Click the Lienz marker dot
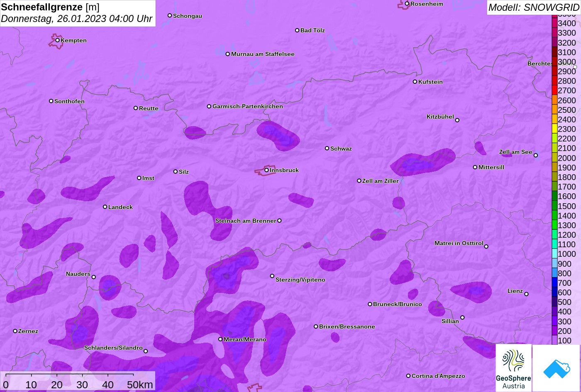 pyautogui.click(x=526, y=294)
